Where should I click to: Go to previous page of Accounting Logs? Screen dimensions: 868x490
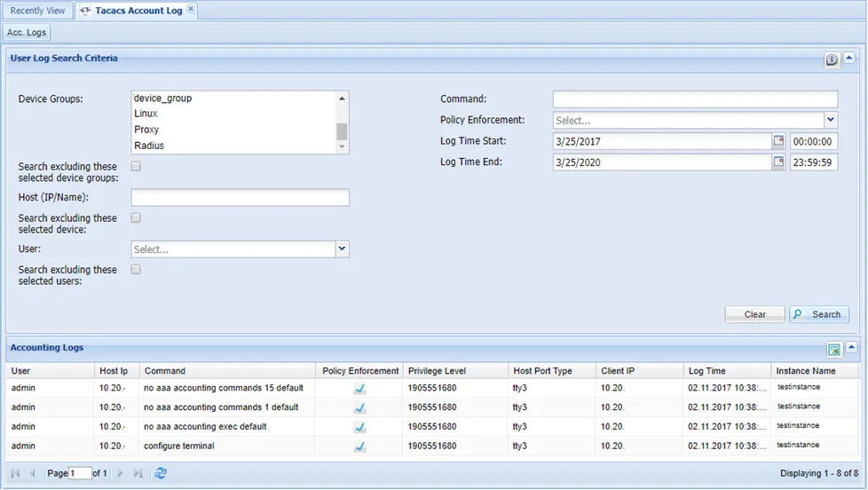click(33, 473)
